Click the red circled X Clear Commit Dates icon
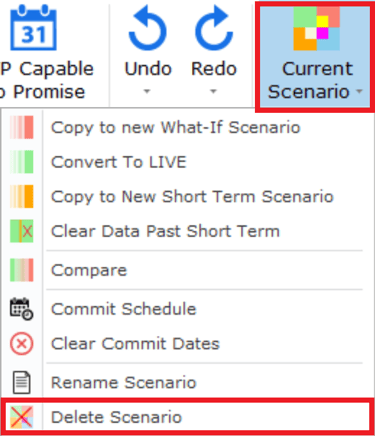This screenshot has width=375, height=436. [x=22, y=344]
